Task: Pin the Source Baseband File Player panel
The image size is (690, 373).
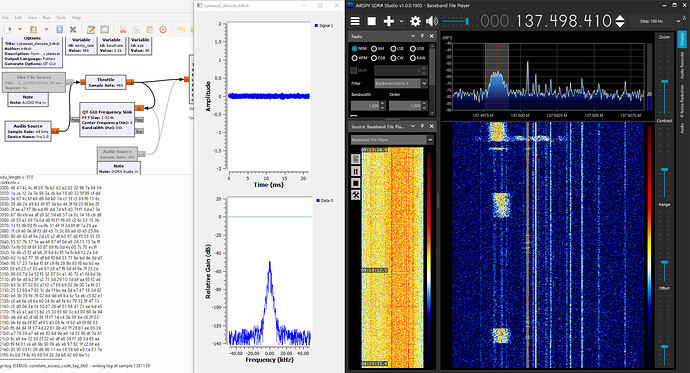Action: click(422, 126)
